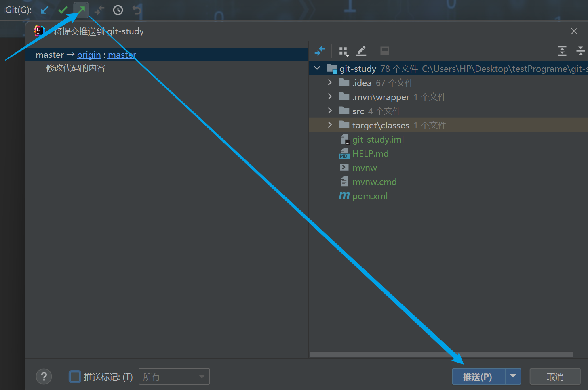Collapse all nodes in file tree
The width and height of the screenshot is (588, 390).
point(581,51)
